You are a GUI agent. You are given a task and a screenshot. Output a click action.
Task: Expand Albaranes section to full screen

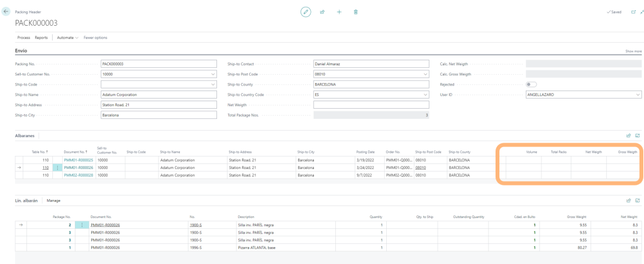638,136
